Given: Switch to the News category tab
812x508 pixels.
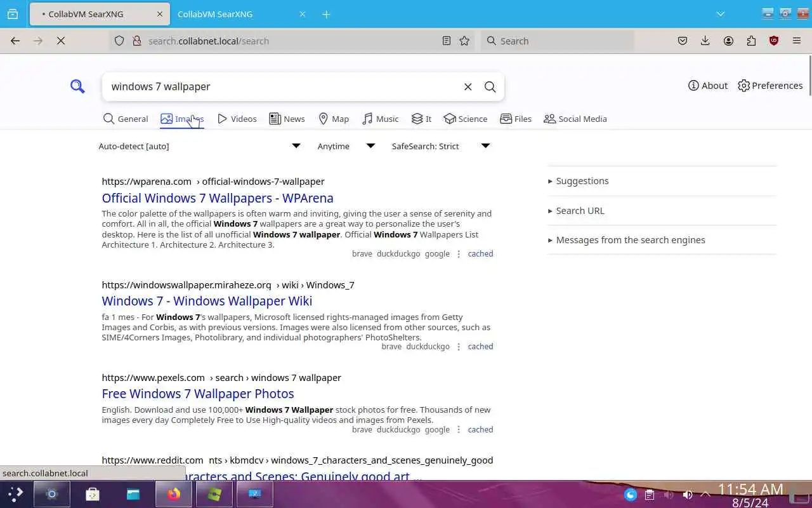Looking at the screenshot, I should click(x=287, y=119).
